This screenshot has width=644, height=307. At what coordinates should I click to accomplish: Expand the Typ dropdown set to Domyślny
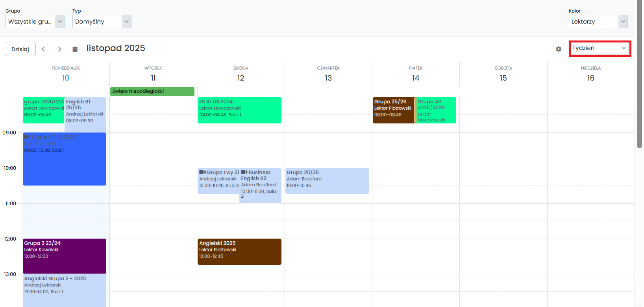102,22
